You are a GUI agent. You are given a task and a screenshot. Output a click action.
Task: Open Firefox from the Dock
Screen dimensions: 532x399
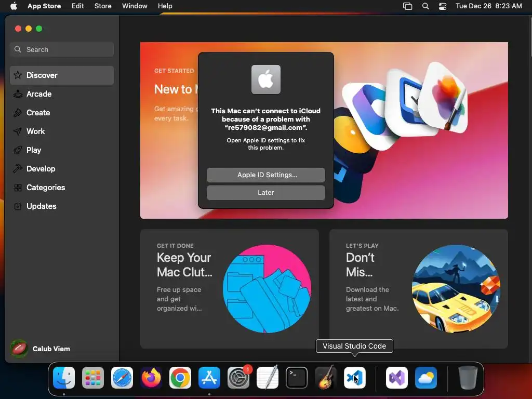(x=151, y=378)
